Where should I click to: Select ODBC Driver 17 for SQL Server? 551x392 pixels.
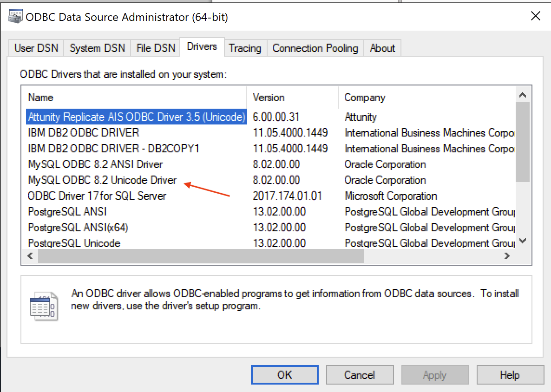tap(97, 196)
